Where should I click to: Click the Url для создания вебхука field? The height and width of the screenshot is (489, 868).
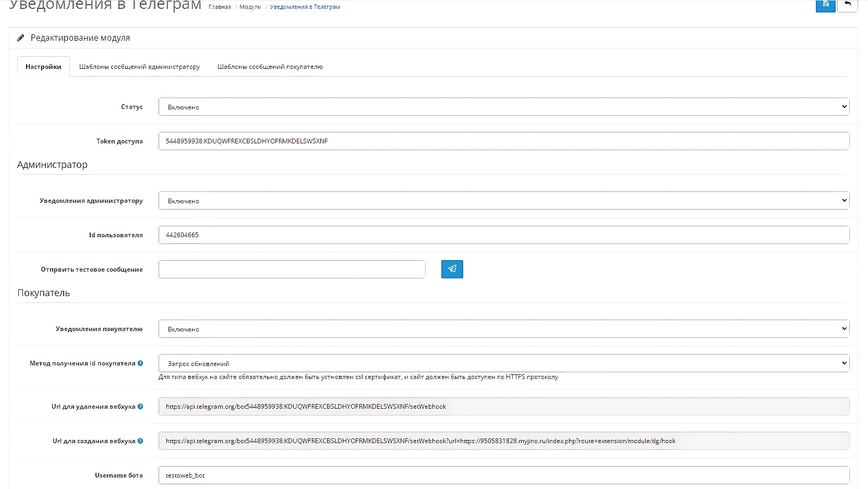(x=504, y=441)
